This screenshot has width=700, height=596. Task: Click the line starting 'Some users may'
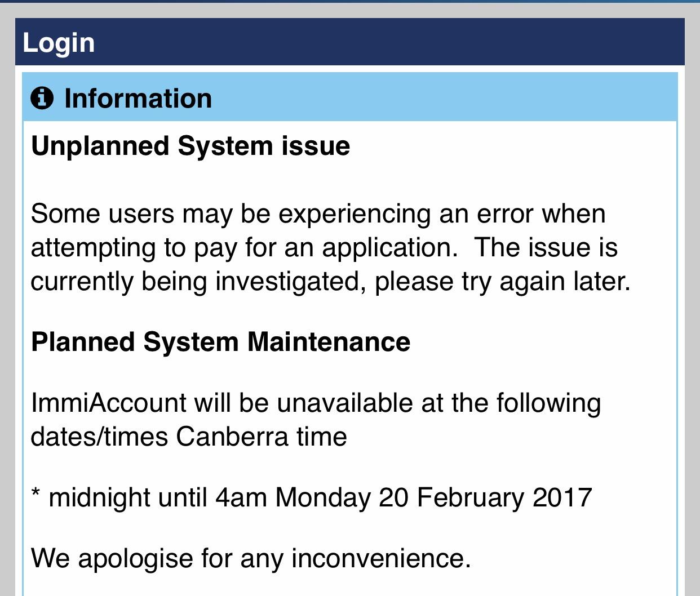(x=318, y=214)
